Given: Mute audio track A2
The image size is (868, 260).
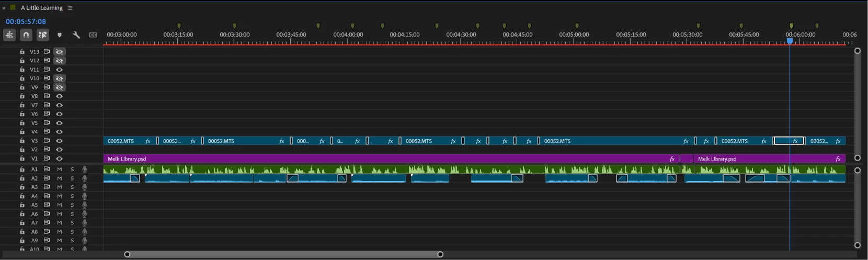Looking at the screenshot, I should coord(60,178).
